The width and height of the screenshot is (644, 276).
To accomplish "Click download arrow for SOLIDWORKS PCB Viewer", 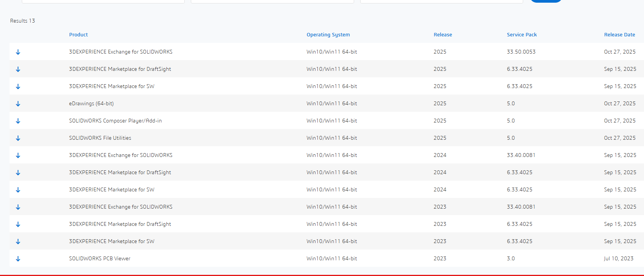I will click(x=18, y=259).
